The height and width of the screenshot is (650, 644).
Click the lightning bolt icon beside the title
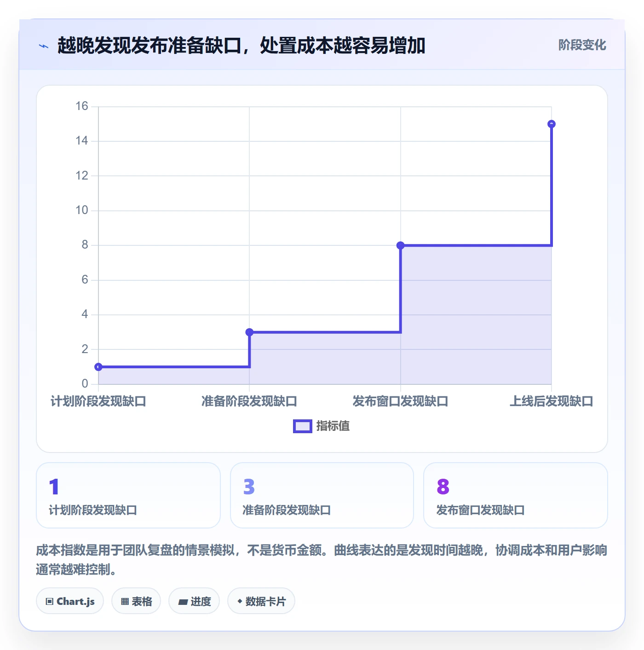44,46
